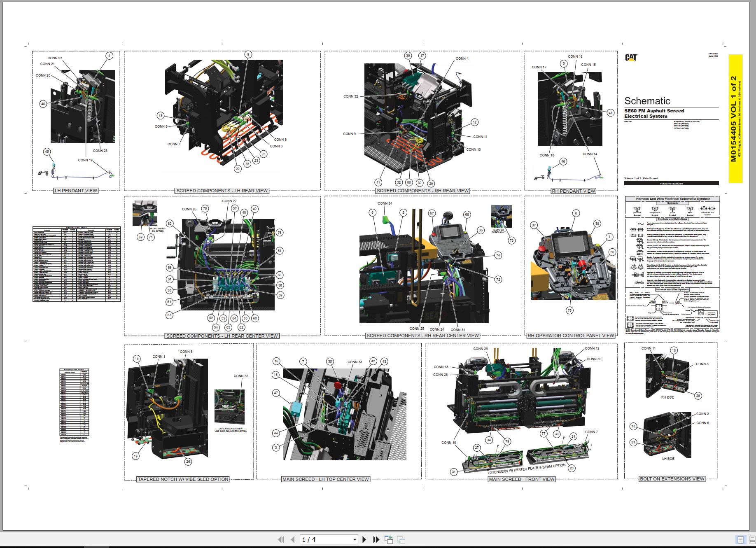Click the CONN 25 label

[x=417, y=329]
